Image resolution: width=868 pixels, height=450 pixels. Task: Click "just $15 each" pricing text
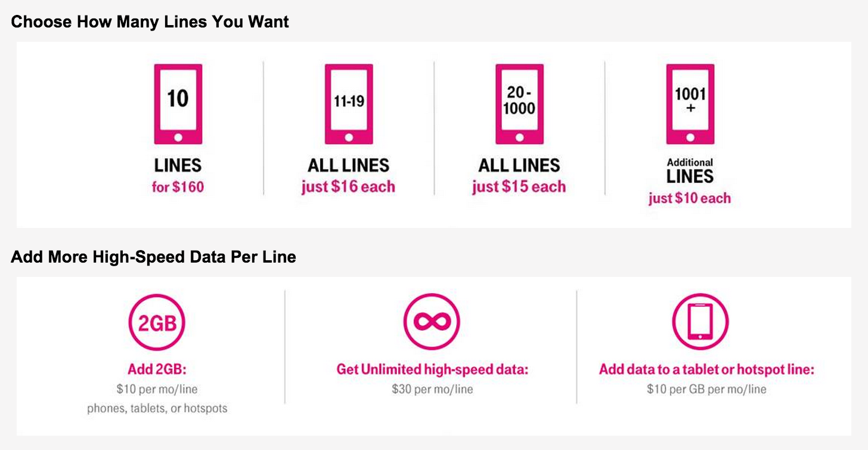[519, 187]
